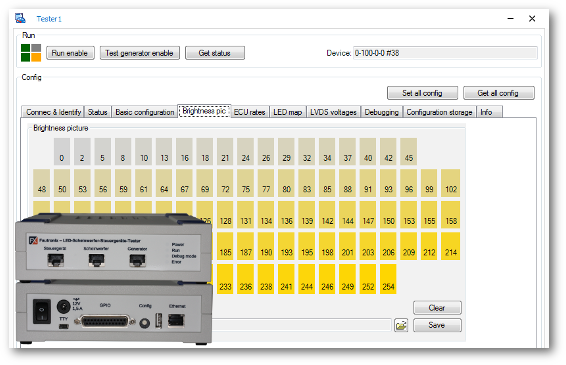Screen dimensions: 566x365
Task: Select brightness cell 136
Action: click(286, 215)
